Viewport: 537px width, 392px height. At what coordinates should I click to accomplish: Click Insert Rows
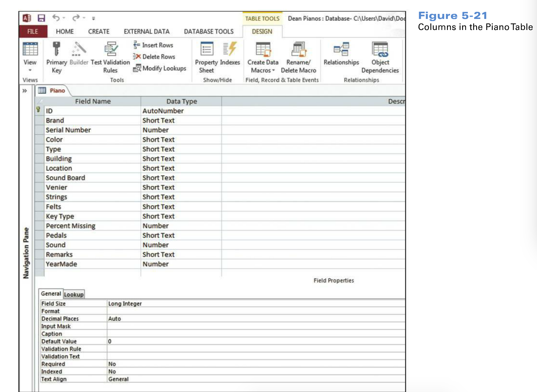[x=153, y=45]
